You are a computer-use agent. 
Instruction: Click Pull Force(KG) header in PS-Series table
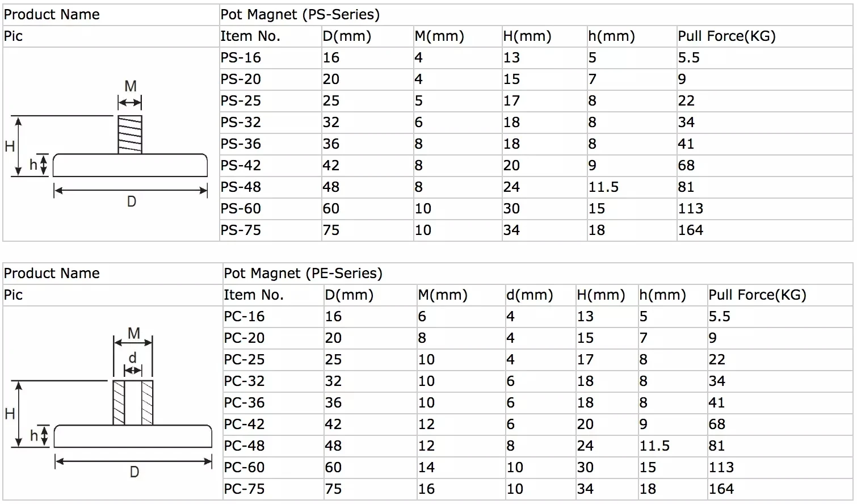pyautogui.click(x=726, y=36)
